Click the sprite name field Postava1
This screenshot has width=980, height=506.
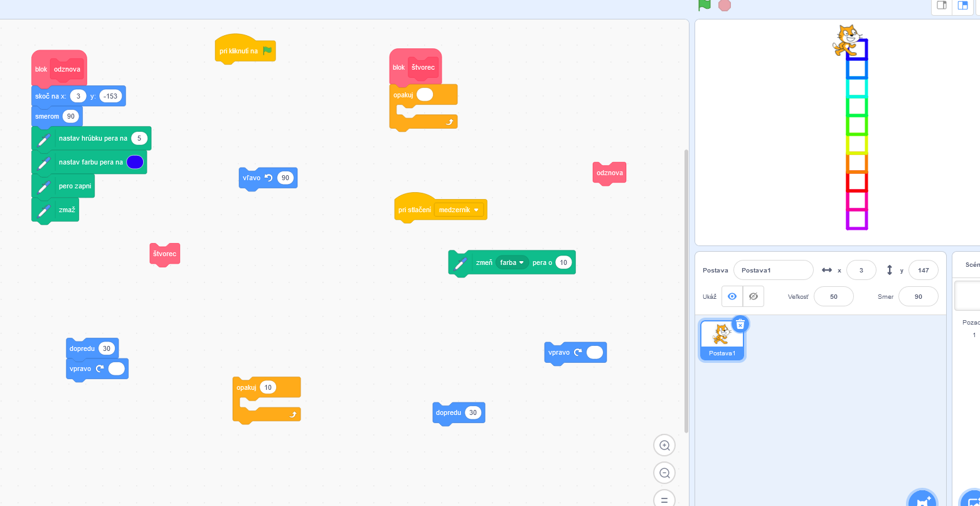773,270
